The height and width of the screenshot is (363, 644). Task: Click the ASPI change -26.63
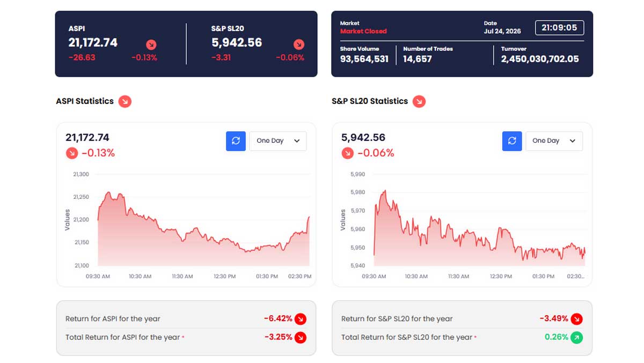[x=82, y=57]
